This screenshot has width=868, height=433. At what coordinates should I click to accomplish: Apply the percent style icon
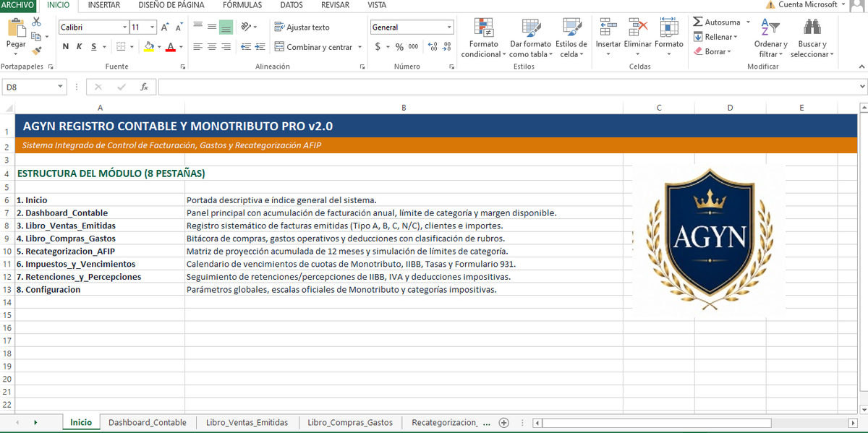399,47
